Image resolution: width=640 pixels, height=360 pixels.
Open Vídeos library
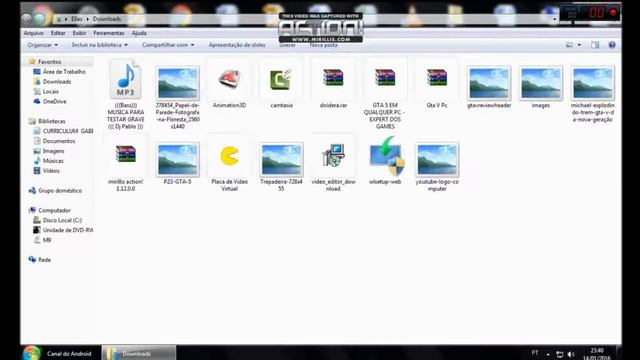coord(51,171)
